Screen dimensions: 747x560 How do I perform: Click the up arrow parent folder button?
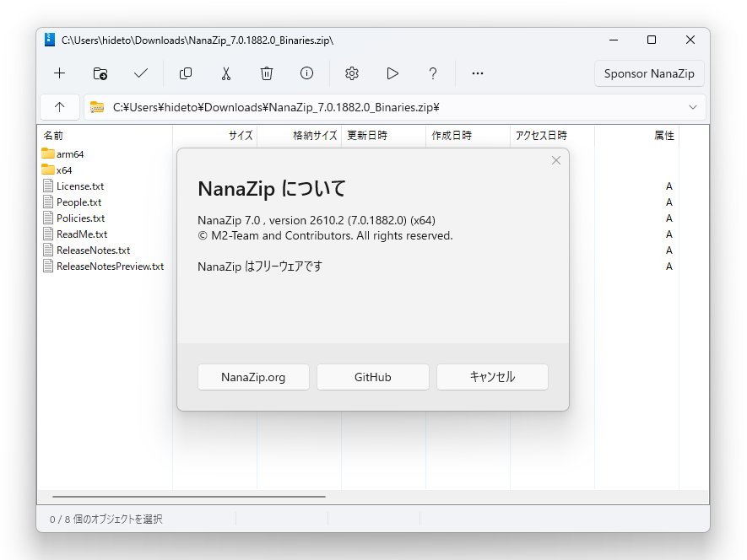(x=60, y=107)
